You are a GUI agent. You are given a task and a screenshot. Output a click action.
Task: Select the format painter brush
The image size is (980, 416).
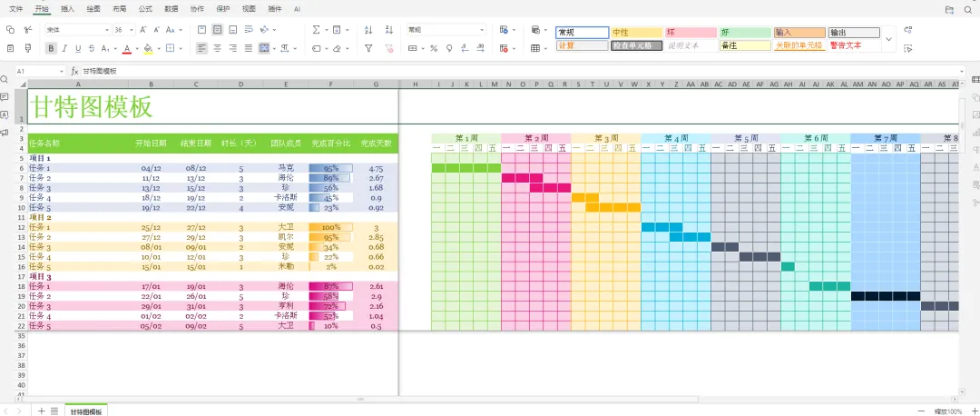point(27,48)
